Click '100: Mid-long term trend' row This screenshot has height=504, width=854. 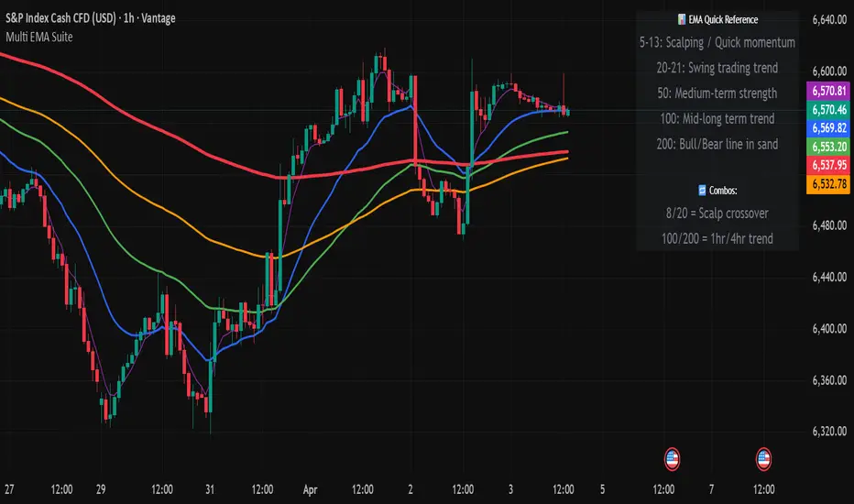tap(717, 119)
